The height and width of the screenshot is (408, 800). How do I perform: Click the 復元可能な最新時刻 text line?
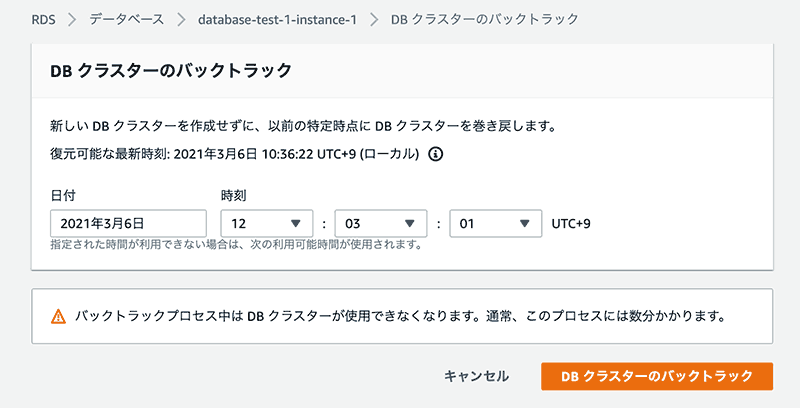tap(235, 154)
